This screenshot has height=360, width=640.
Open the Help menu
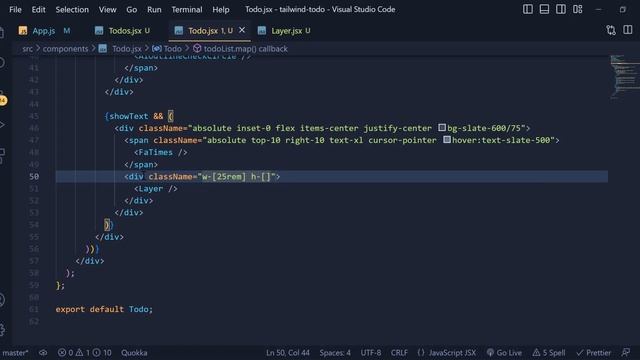(x=220, y=9)
